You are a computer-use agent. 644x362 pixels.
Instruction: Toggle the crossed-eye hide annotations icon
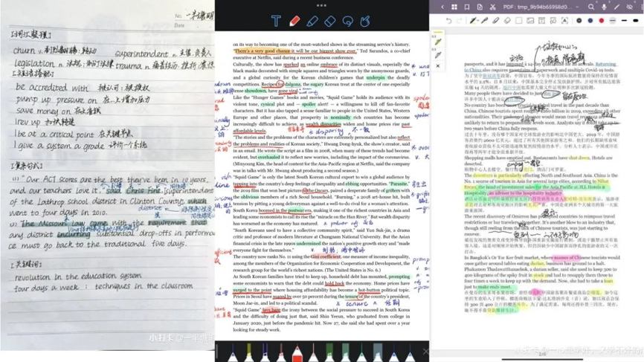coord(629,7)
